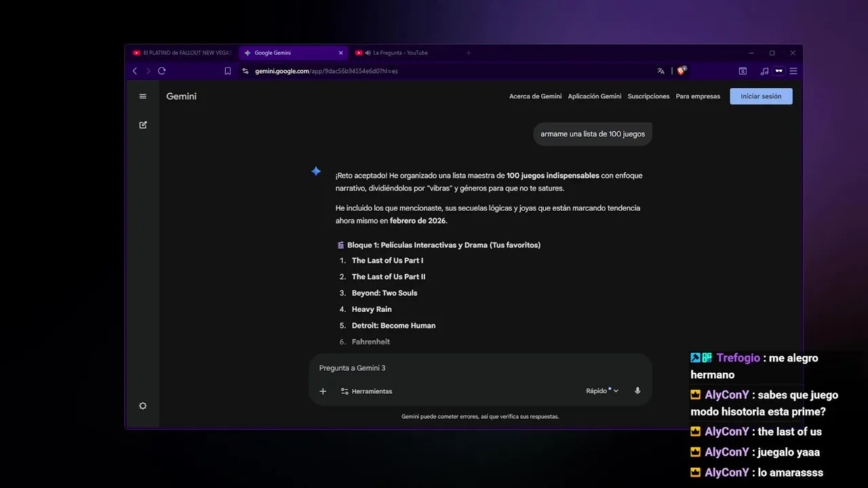Click the sunglasses profile icon in the toolbar
The width and height of the screenshot is (868, 488).
[778, 70]
